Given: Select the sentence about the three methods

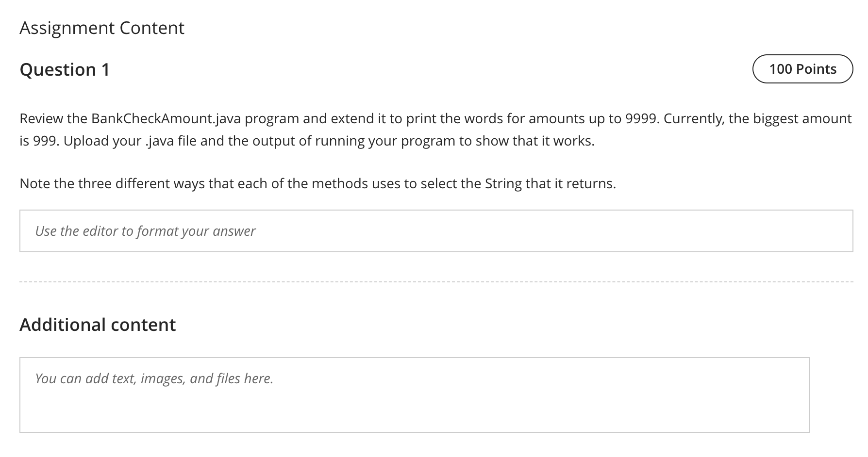Looking at the screenshot, I should pyautogui.click(x=317, y=183).
